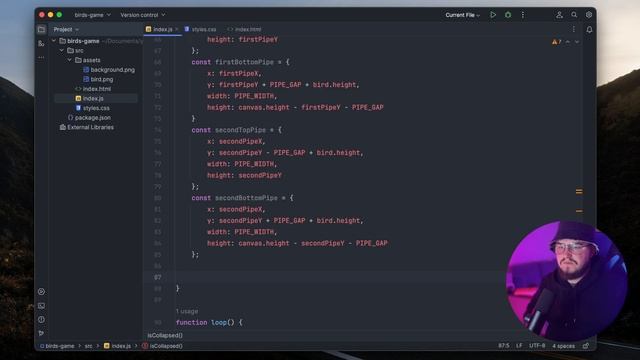Close the index.js editor tab
This screenshot has height=360, width=640.
point(176,29)
